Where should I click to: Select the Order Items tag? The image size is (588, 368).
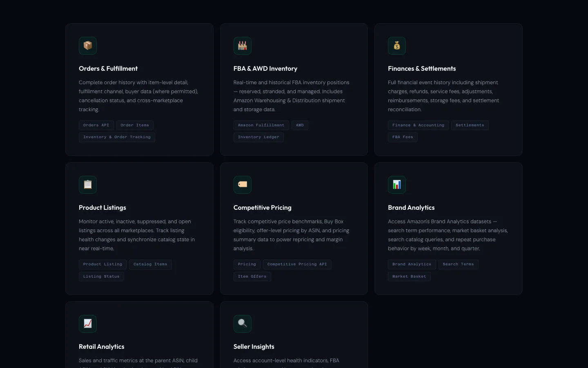pyautogui.click(x=135, y=125)
